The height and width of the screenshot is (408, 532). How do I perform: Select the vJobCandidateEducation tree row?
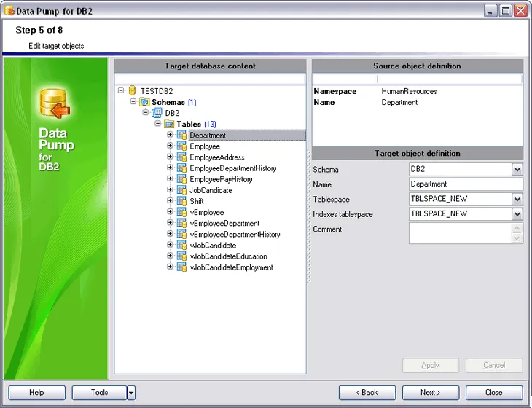229,256
